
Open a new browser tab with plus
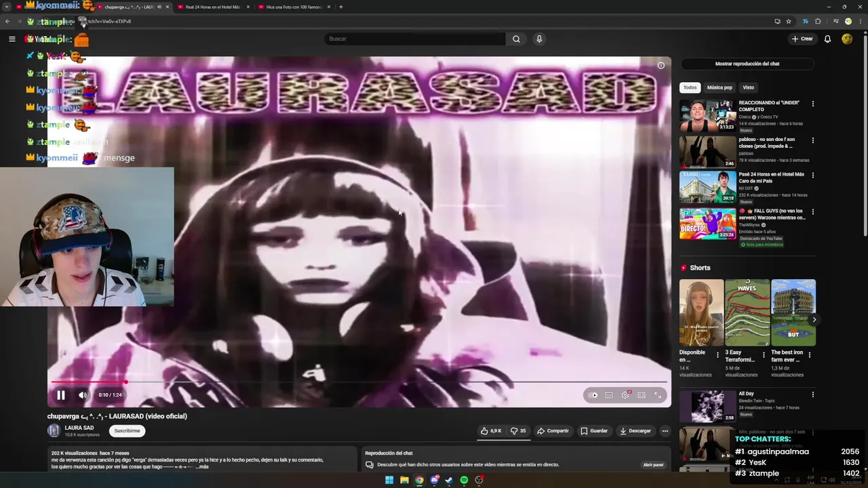(340, 7)
